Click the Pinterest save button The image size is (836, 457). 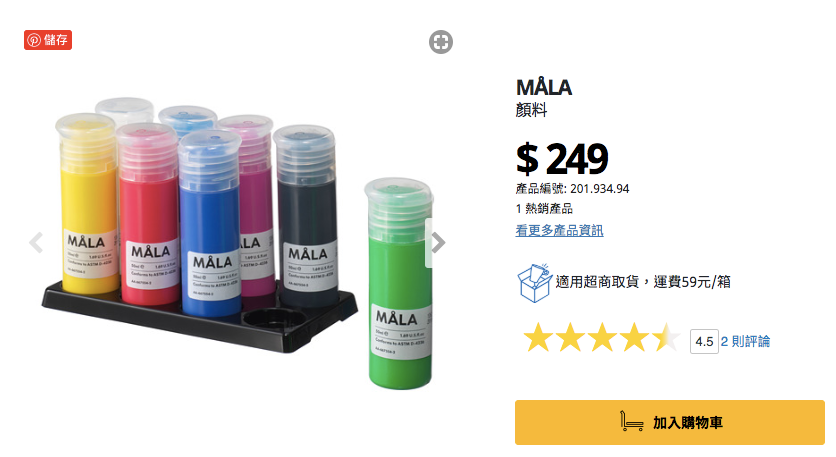point(47,40)
